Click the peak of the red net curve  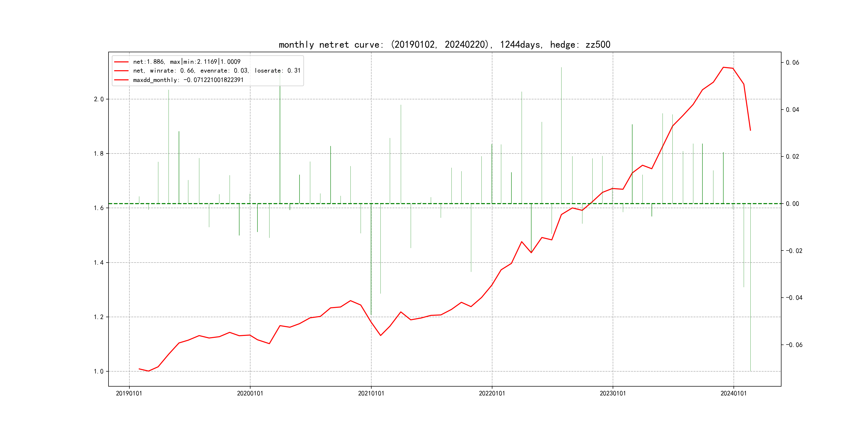click(x=723, y=68)
